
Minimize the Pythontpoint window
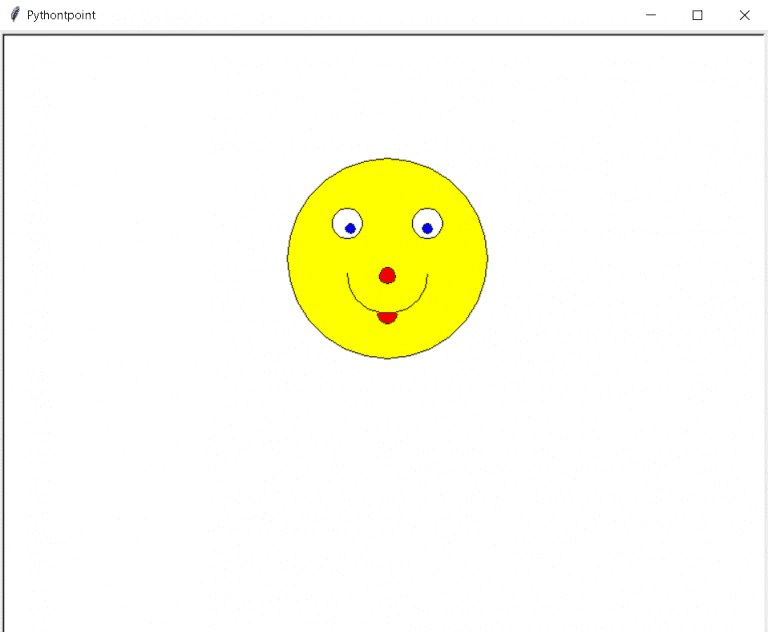pyautogui.click(x=651, y=15)
